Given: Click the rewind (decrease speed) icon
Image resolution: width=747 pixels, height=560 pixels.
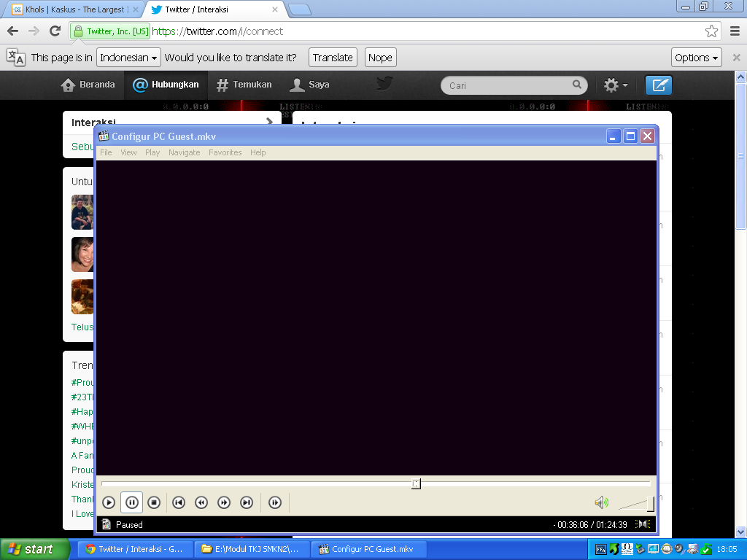Looking at the screenshot, I should [201, 502].
